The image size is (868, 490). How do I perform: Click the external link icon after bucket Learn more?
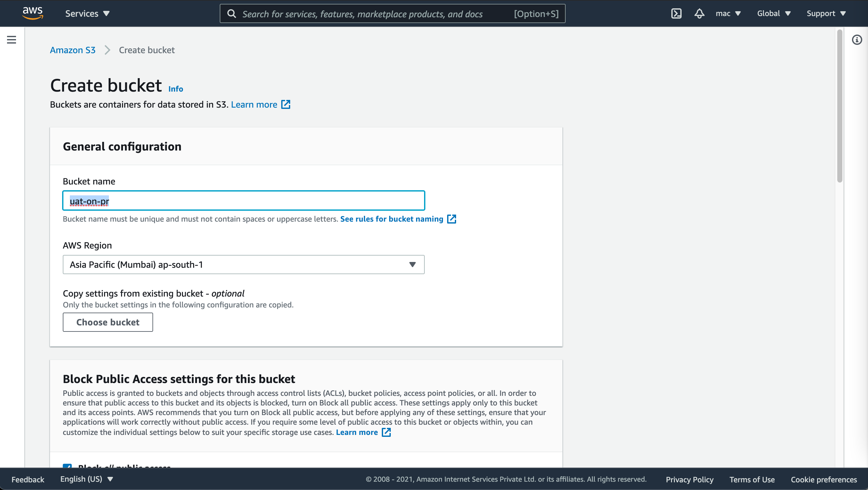[x=285, y=104]
